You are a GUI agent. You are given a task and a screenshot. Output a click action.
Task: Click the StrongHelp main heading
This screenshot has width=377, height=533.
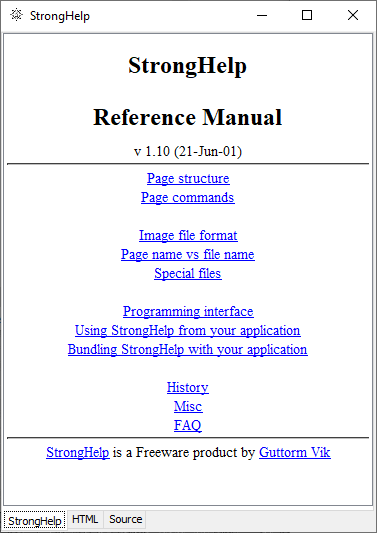188,66
